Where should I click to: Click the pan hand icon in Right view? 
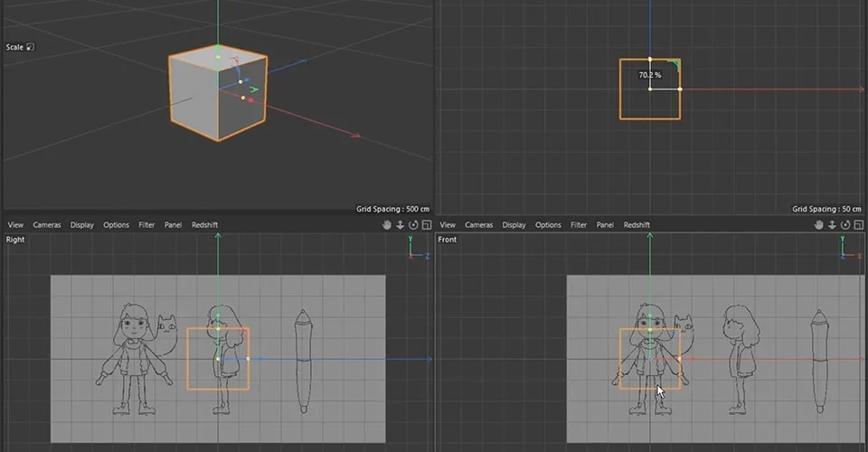(387, 224)
